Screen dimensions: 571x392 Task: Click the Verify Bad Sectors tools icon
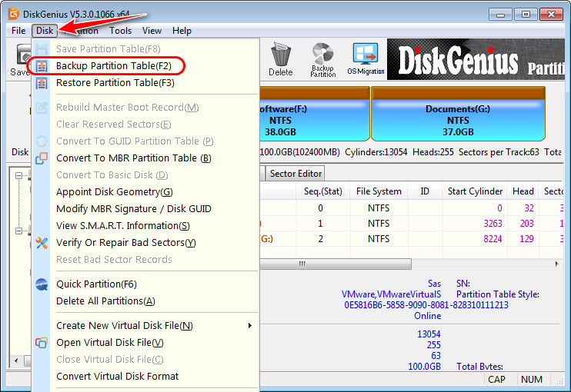(x=42, y=243)
